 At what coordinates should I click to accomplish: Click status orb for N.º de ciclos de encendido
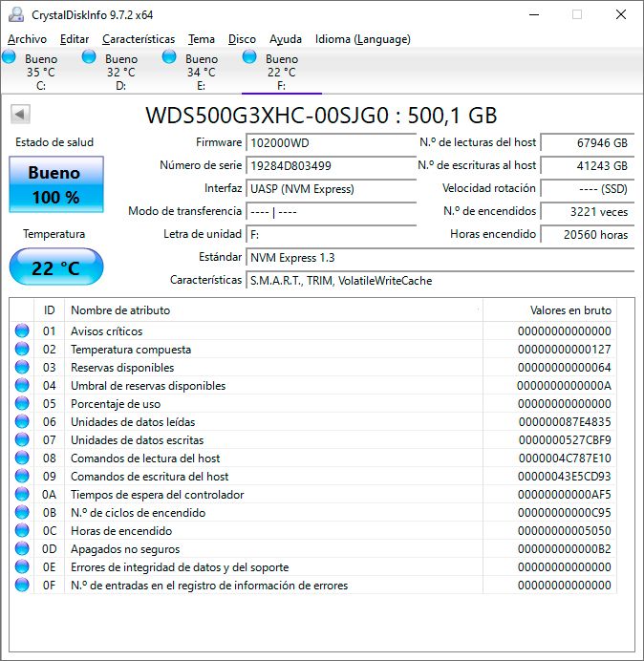22,512
